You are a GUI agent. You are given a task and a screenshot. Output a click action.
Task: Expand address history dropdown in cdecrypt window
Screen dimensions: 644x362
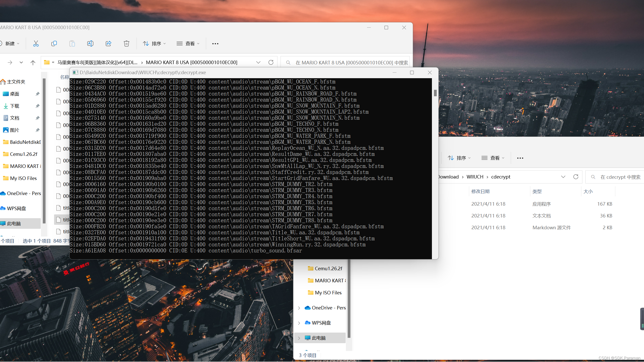pyautogui.click(x=563, y=177)
